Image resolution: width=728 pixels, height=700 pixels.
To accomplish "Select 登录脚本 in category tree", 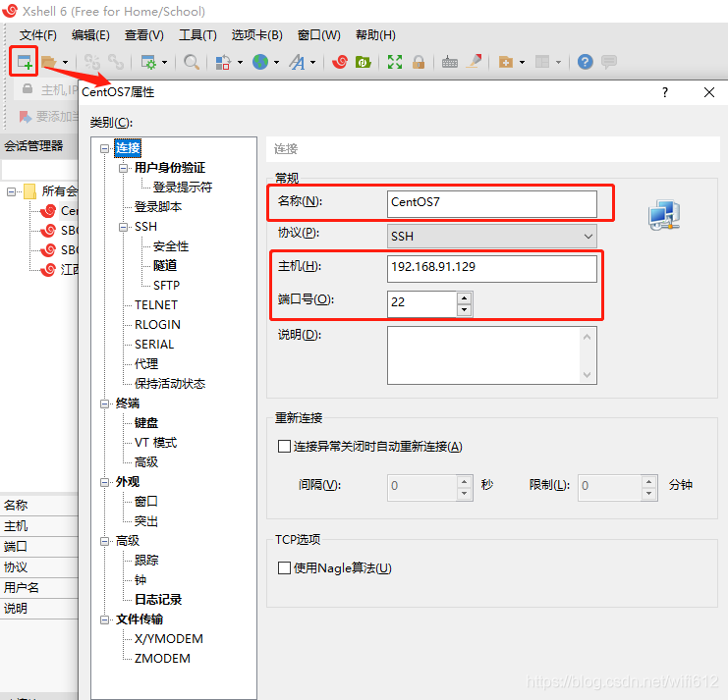I will click(158, 207).
